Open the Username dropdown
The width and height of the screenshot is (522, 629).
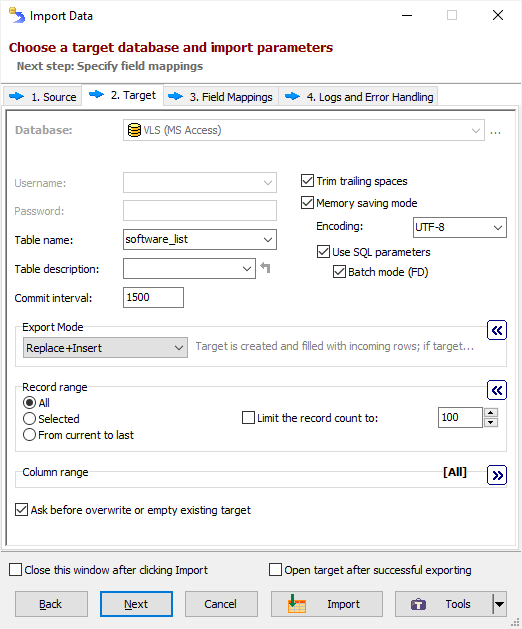[x=268, y=183]
